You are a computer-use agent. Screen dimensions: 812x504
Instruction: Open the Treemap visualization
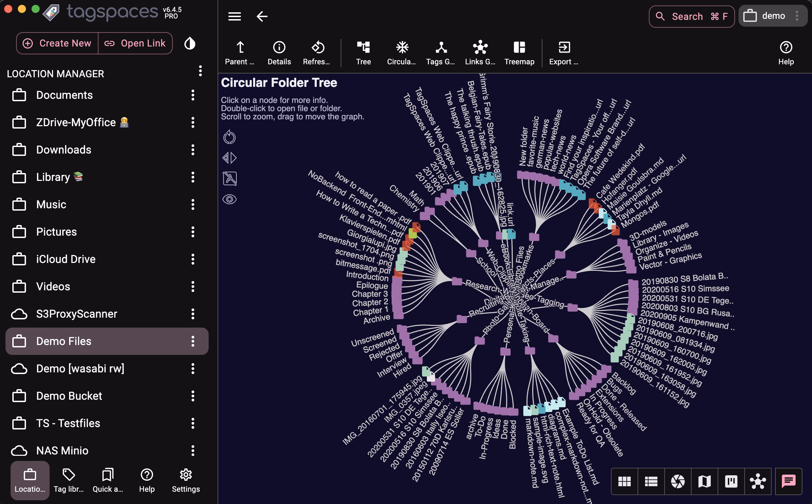point(519,52)
